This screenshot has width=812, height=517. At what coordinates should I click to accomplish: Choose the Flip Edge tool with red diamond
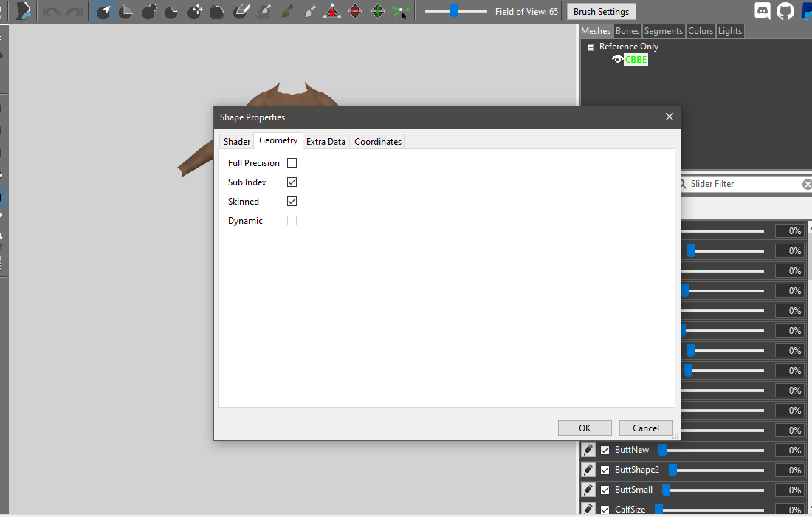click(x=355, y=11)
